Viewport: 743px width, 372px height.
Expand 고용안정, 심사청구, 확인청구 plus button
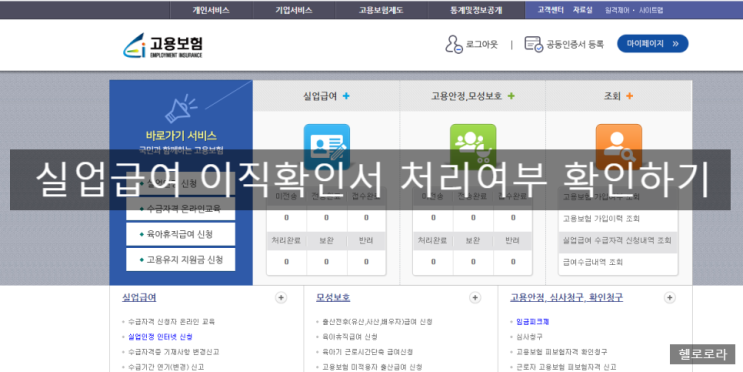[x=670, y=298]
